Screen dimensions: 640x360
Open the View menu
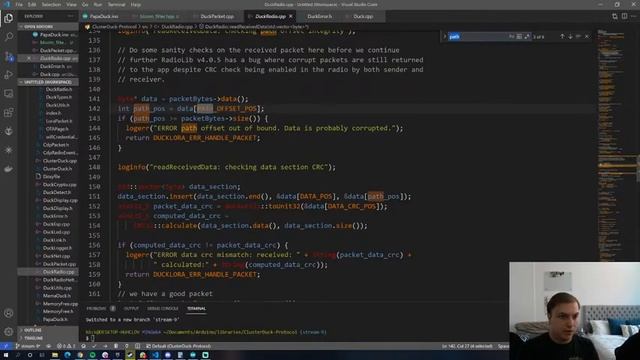[71, 4]
